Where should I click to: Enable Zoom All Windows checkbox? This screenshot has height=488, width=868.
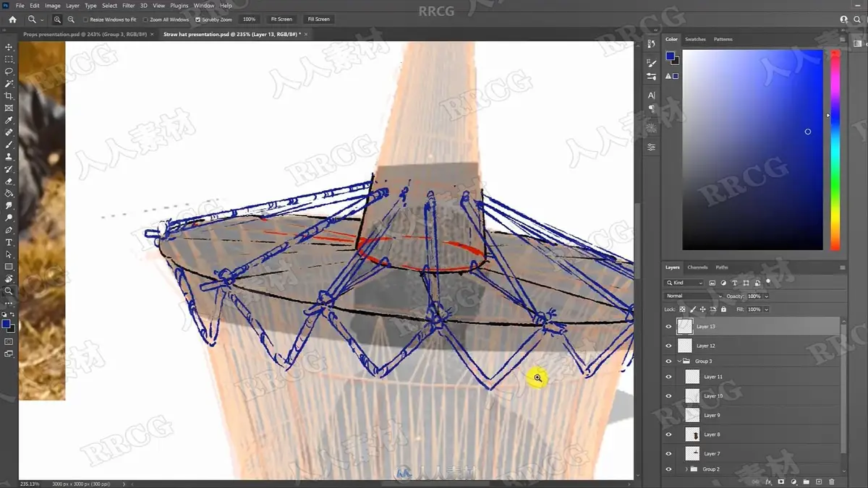(x=146, y=20)
